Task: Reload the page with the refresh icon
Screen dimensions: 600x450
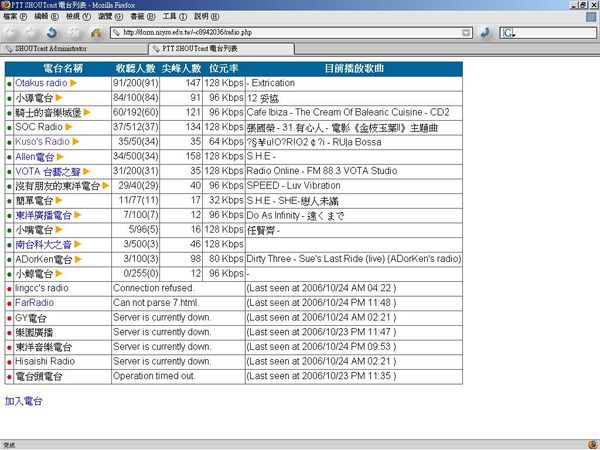Action: coord(52,33)
